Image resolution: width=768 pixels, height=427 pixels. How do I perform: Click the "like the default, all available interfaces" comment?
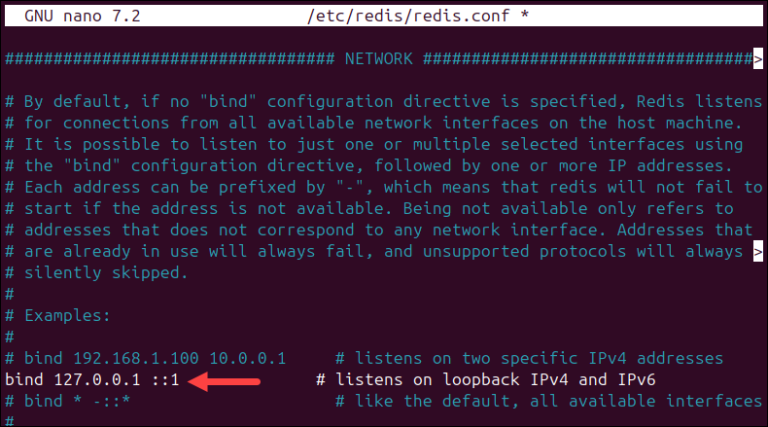(548, 401)
